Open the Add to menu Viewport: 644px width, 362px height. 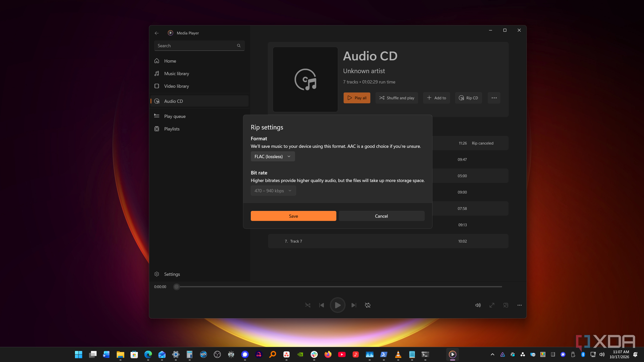click(436, 98)
